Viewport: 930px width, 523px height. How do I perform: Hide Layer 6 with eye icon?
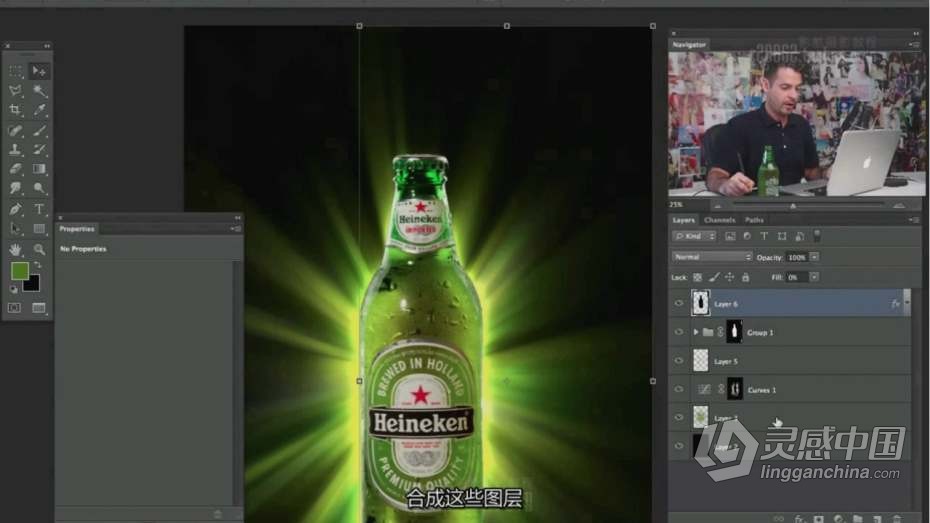tap(680, 303)
